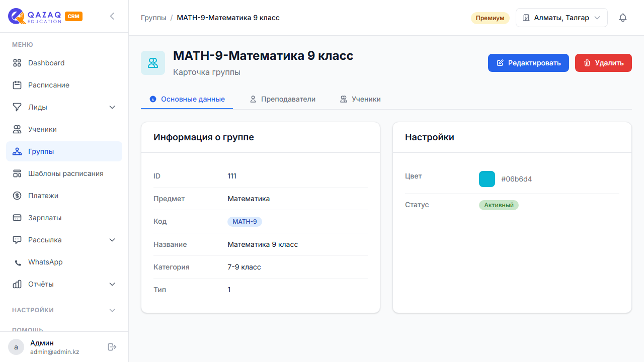Click the building icon in branch selector
Image resolution: width=644 pixels, height=362 pixels.
[526, 18]
